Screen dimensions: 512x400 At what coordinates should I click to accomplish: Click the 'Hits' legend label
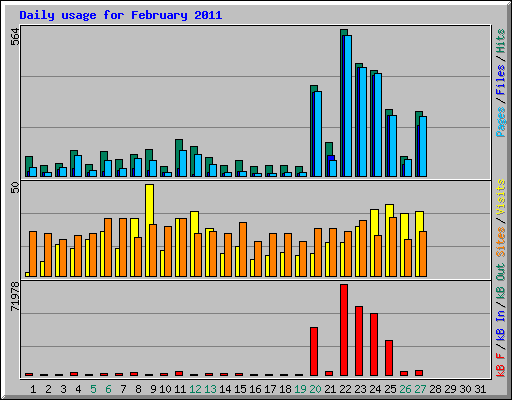click(x=500, y=41)
